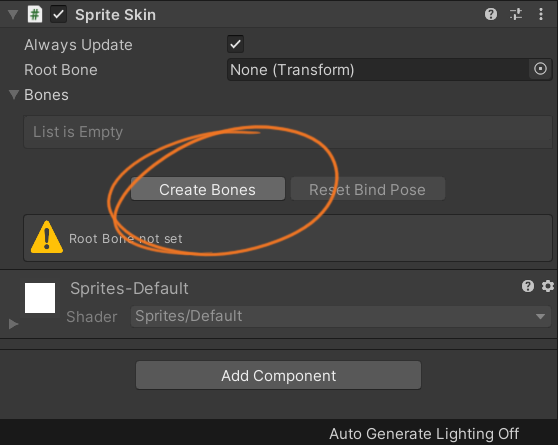Viewport: 558px width, 445px height.
Task: Expand the Sprites-Default material foldout arrow
Action: [x=14, y=324]
